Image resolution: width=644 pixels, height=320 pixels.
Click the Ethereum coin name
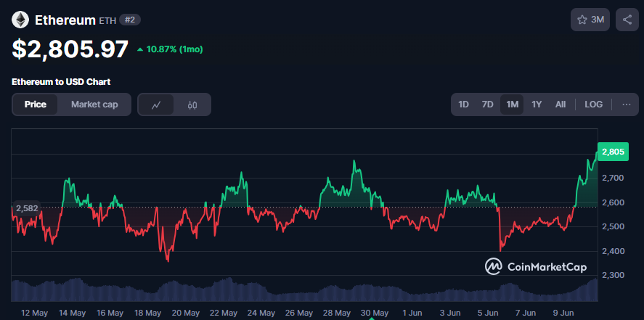[x=65, y=20]
